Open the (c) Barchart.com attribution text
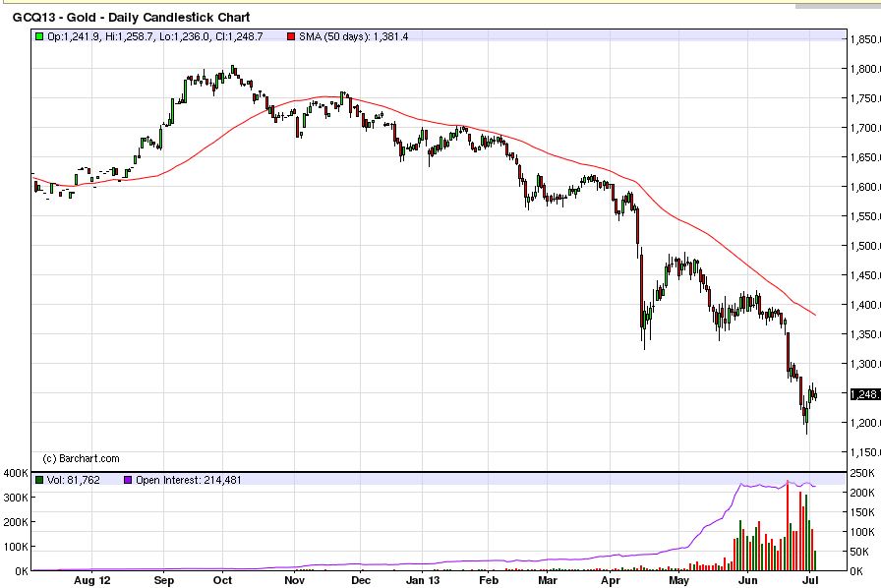 click(x=82, y=458)
